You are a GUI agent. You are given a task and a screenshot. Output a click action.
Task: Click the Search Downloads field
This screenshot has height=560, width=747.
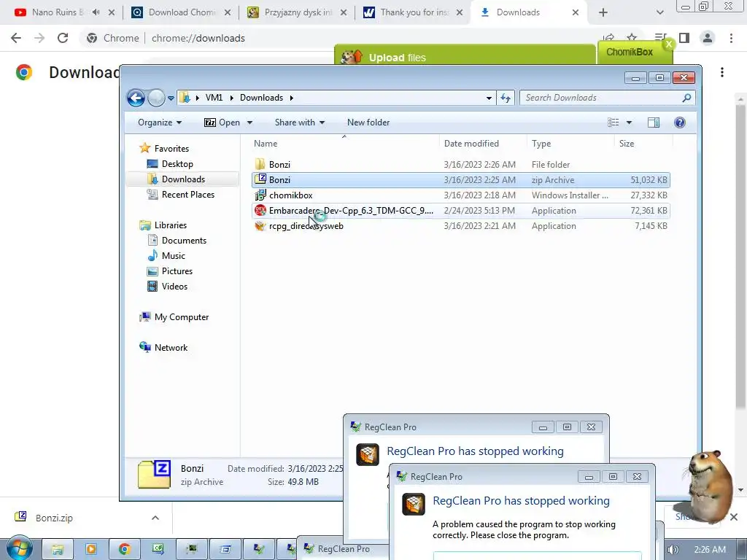point(601,98)
